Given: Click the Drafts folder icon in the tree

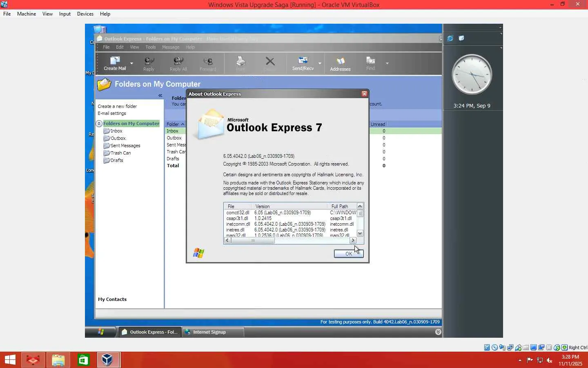Looking at the screenshot, I should [107, 160].
